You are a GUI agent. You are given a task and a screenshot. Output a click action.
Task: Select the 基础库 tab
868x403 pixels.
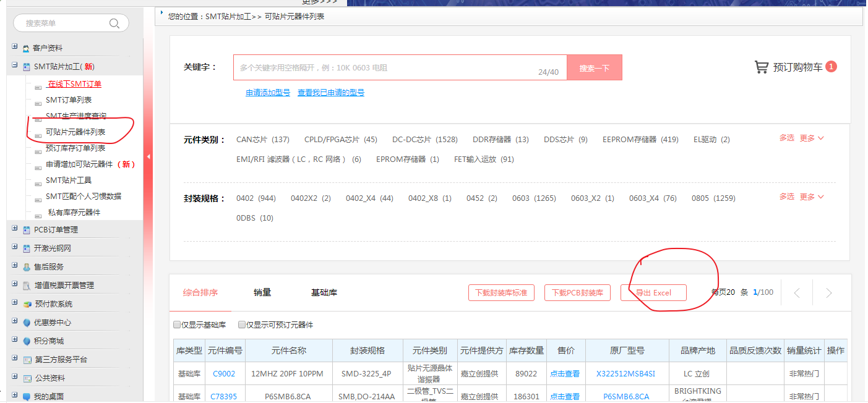(x=324, y=292)
